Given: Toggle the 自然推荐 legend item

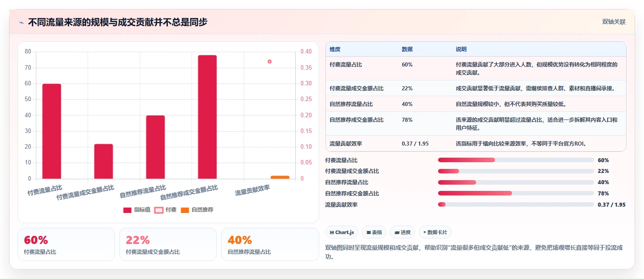Looking at the screenshot, I should tap(197, 210).
